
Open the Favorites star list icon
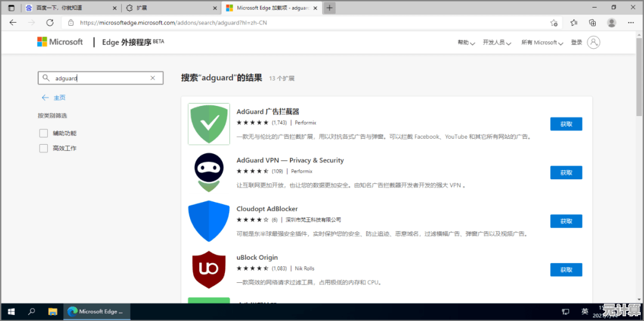(574, 23)
